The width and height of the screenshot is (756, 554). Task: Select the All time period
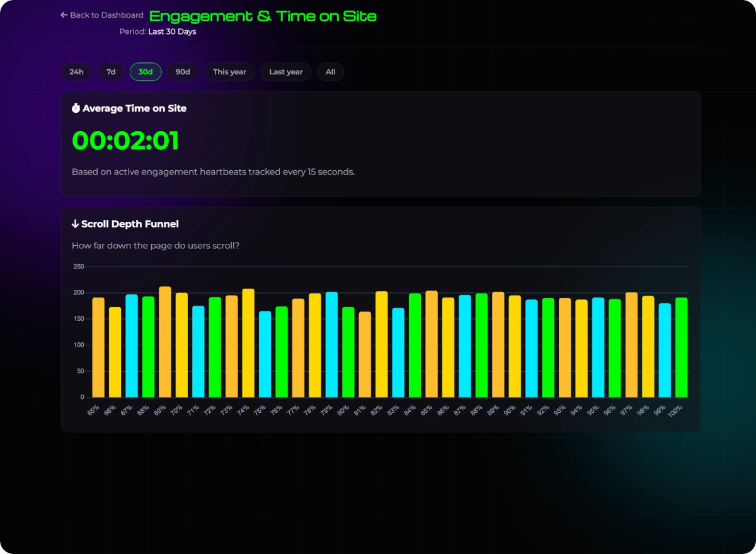[330, 71]
